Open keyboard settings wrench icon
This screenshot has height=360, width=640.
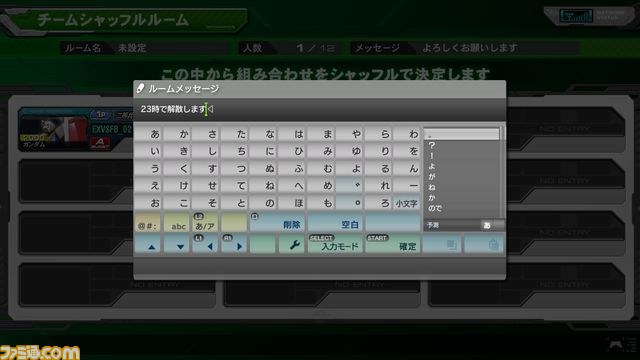pos(292,244)
